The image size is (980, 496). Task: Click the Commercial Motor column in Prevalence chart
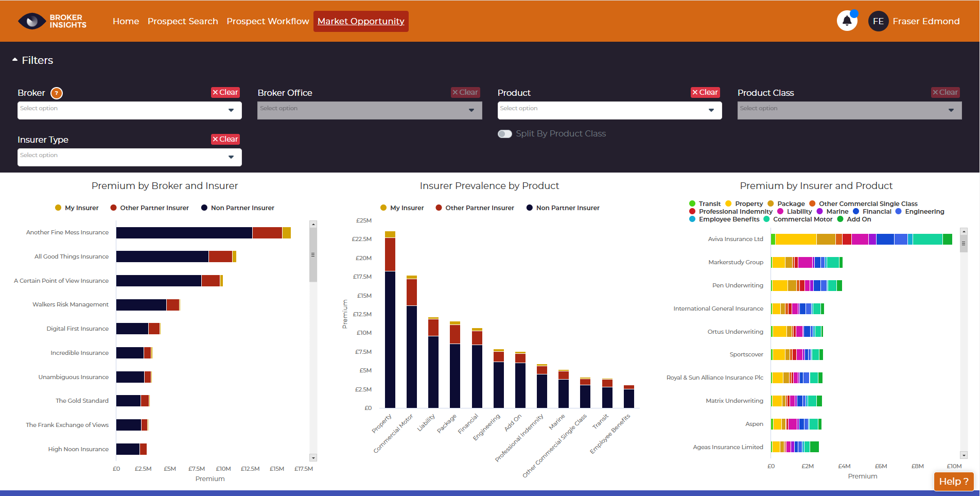pos(412,342)
